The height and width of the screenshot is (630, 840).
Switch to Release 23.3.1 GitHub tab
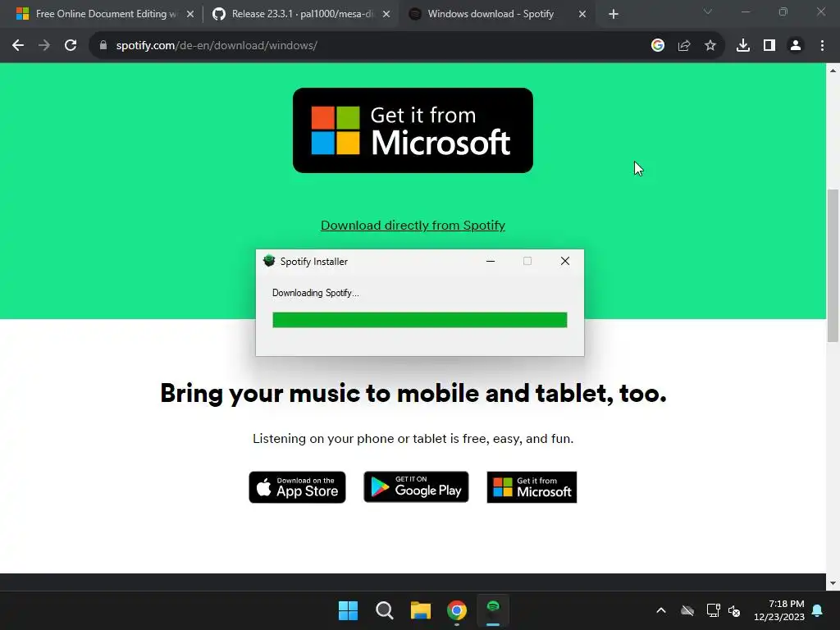303,14
